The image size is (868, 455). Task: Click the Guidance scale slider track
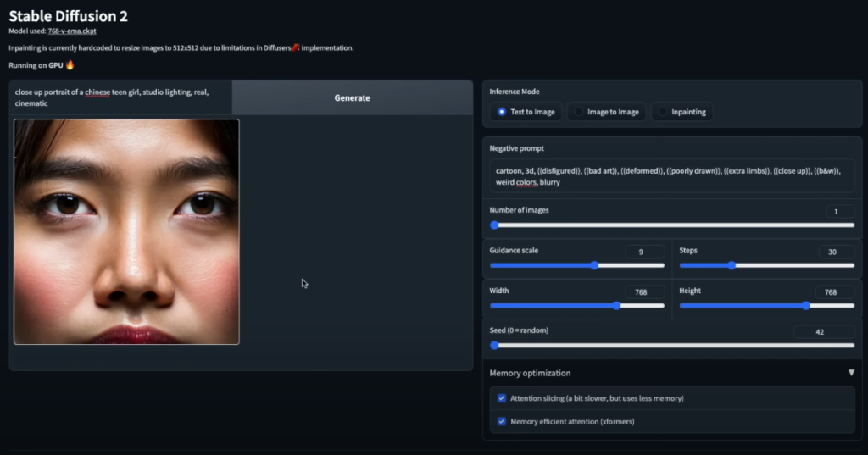tap(576, 265)
